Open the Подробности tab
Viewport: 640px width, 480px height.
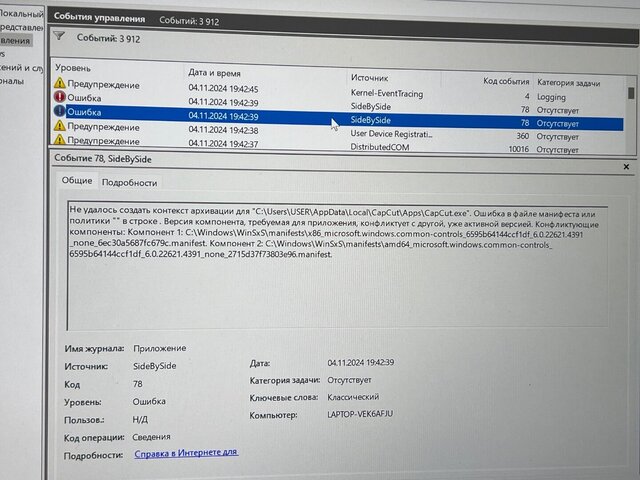click(129, 182)
